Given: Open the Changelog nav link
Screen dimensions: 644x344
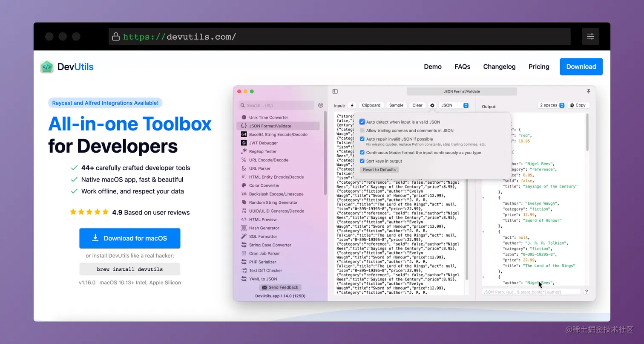Looking at the screenshot, I should coord(499,66).
